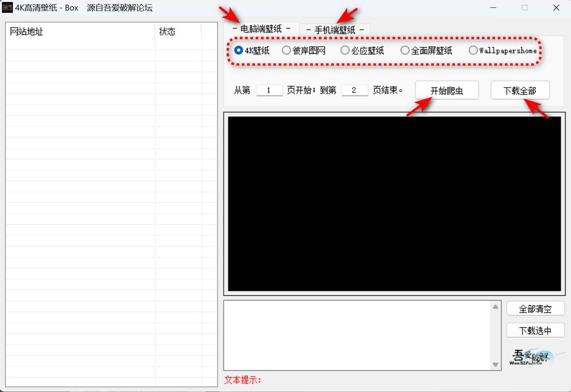The height and width of the screenshot is (392, 571).
Task: Switch to the 电脑端壁纸 tab
Action: pos(261,29)
